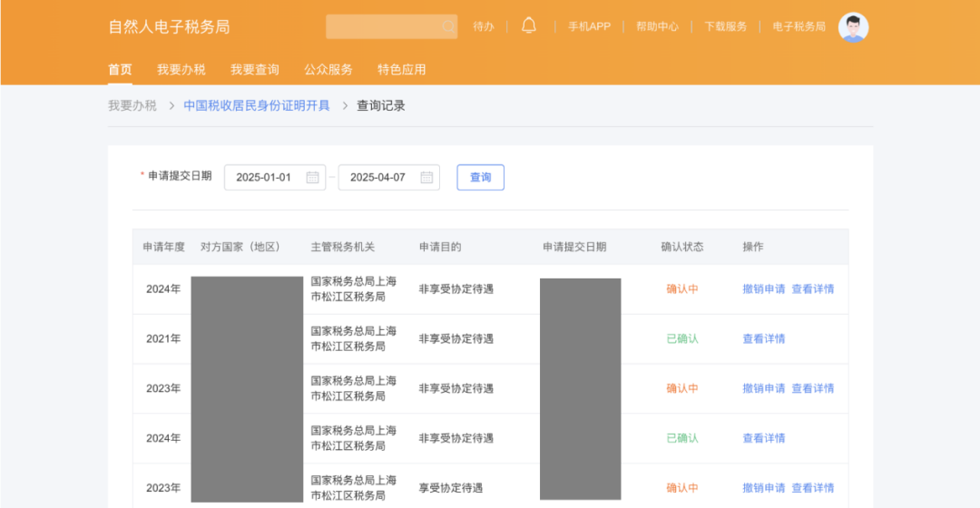Open the 首页 tab
This screenshot has width=980, height=508.
tap(120, 70)
